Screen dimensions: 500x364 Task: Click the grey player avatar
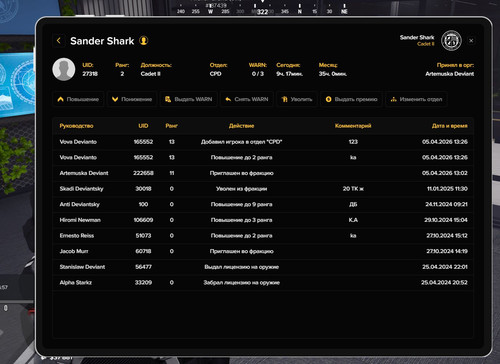64,69
